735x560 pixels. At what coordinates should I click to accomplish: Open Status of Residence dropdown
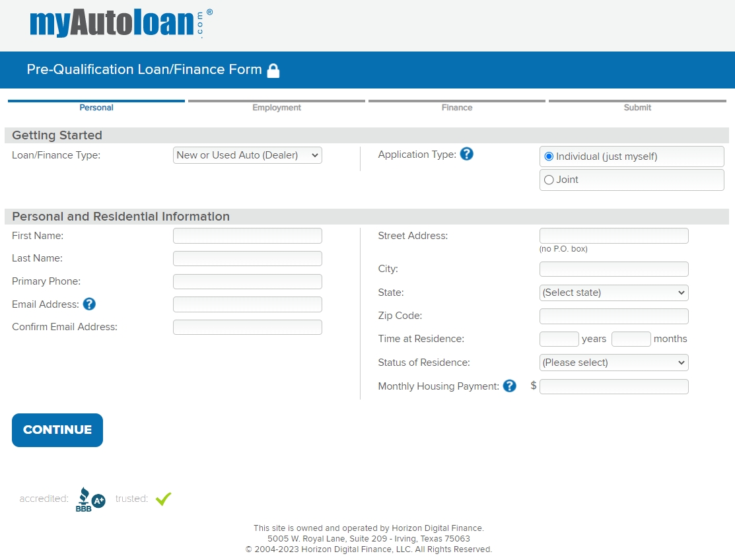point(613,363)
